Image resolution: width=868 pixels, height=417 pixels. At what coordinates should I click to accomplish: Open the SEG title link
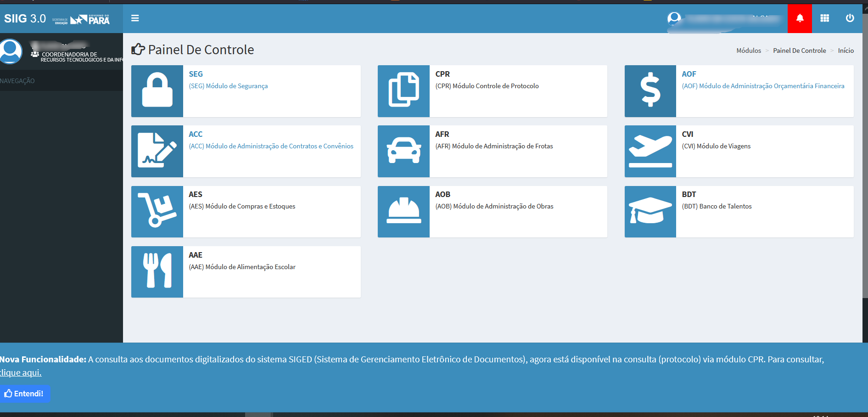[x=196, y=74]
